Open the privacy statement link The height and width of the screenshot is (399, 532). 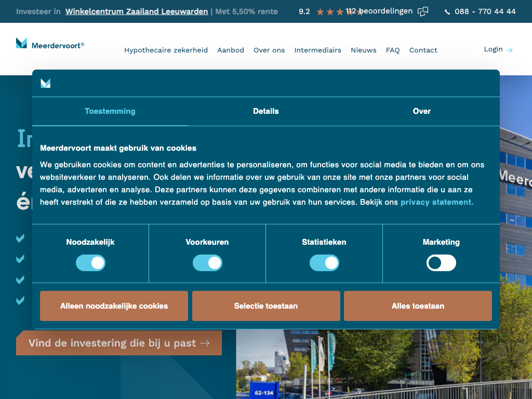pyautogui.click(x=437, y=202)
